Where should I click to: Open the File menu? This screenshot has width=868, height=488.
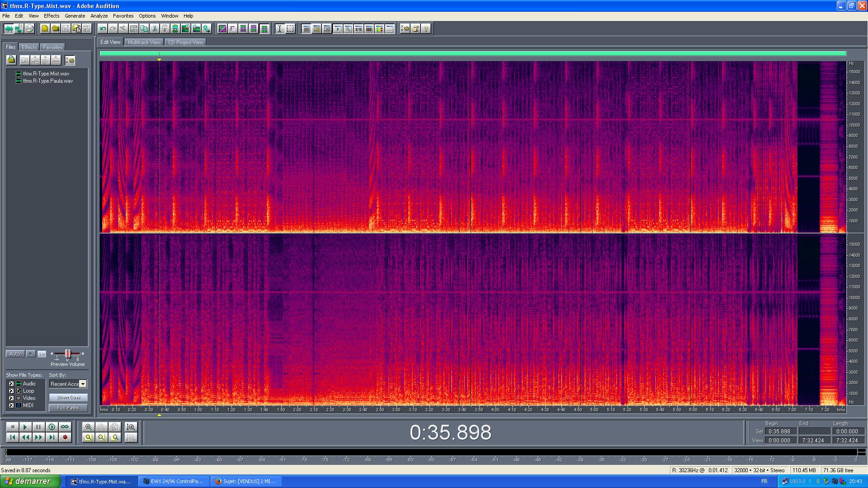point(6,16)
